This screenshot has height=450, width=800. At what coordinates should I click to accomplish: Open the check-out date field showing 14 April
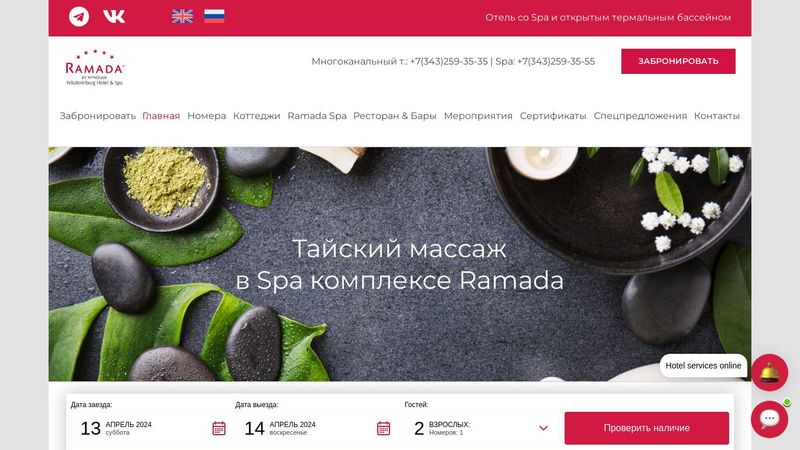coord(314,428)
